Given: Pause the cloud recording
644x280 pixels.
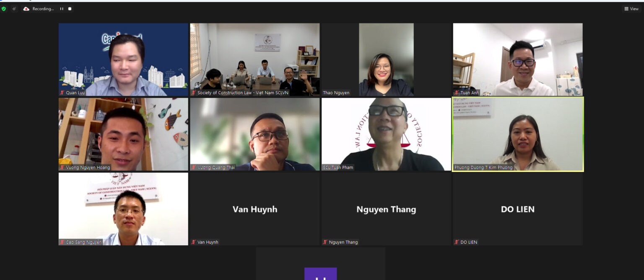Looking at the screenshot, I should (x=62, y=9).
